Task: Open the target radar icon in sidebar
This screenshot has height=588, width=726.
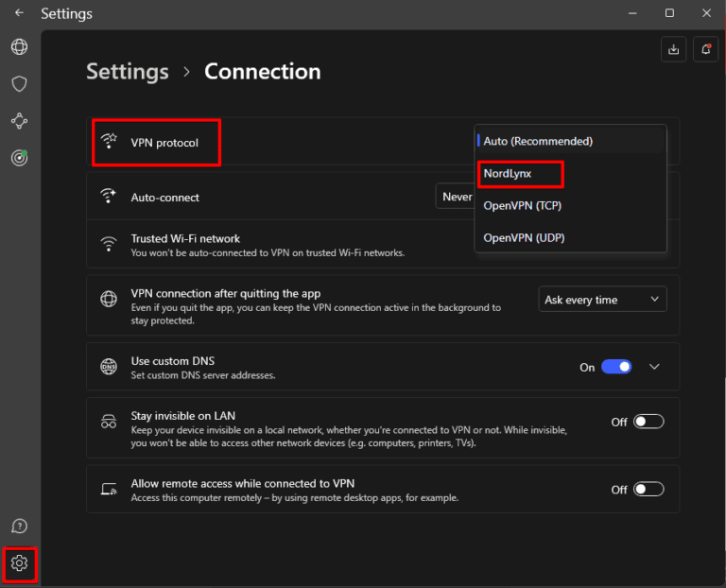Action: point(19,158)
